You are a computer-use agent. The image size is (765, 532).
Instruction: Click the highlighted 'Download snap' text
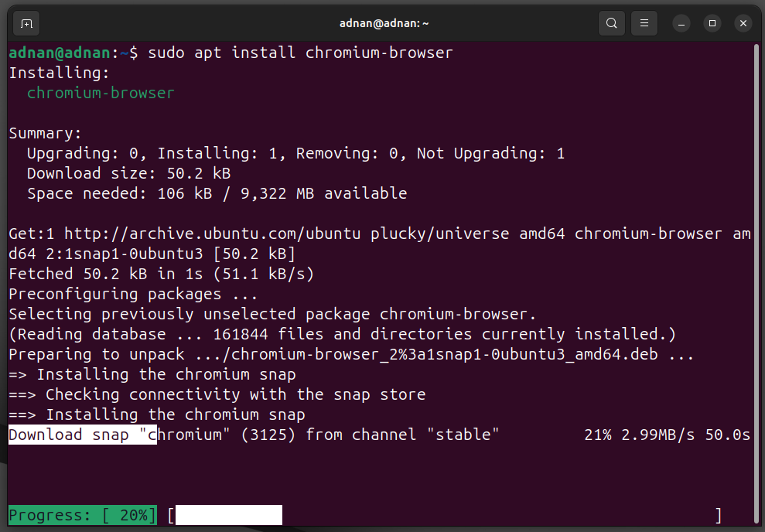click(x=83, y=435)
